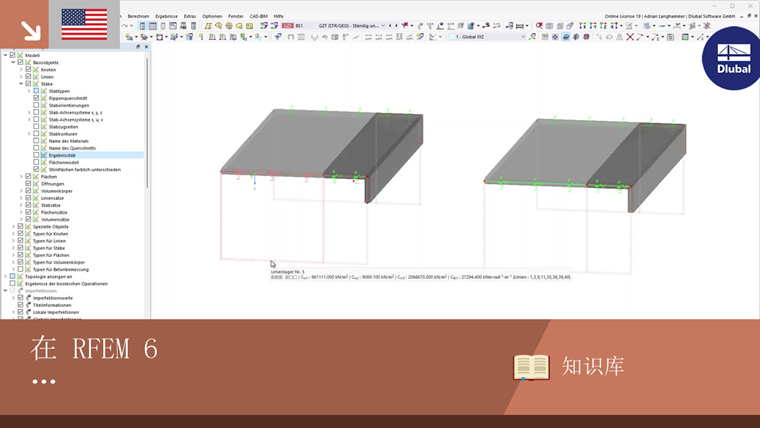This screenshot has height=428, width=760.
Task: Collapse the Basisobjekte tree node
Action: tap(13, 63)
